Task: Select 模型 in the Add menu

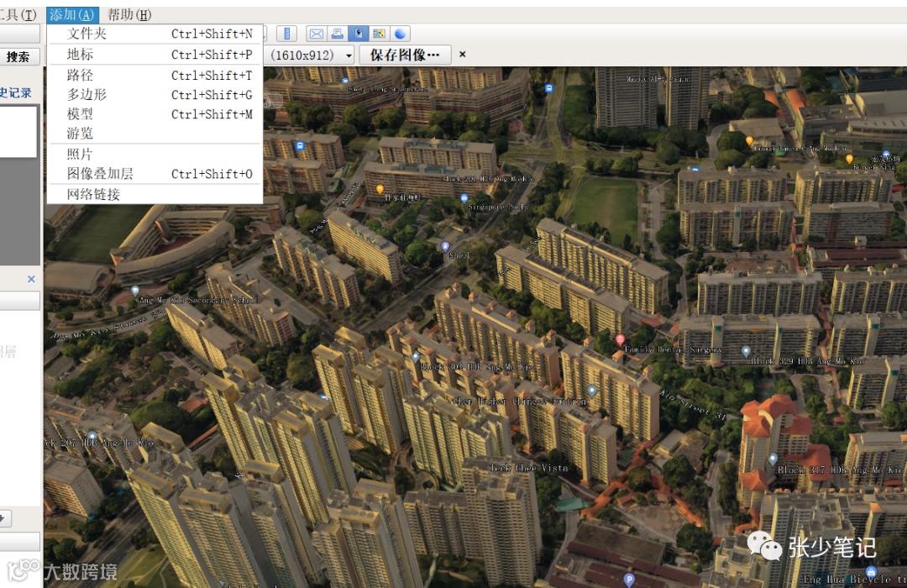Action: click(x=155, y=114)
